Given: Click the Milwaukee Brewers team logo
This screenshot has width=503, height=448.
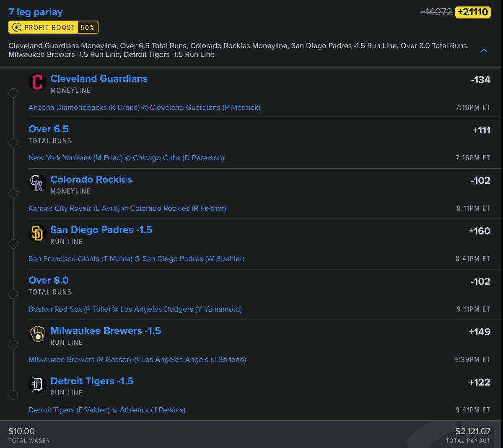Looking at the screenshot, I should point(37,334).
